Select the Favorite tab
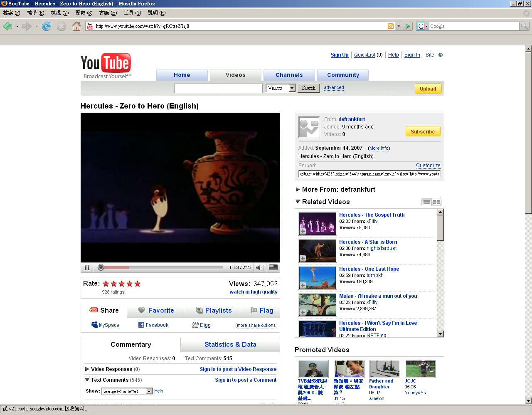This screenshot has width=532, height=415. pos(156,310)
